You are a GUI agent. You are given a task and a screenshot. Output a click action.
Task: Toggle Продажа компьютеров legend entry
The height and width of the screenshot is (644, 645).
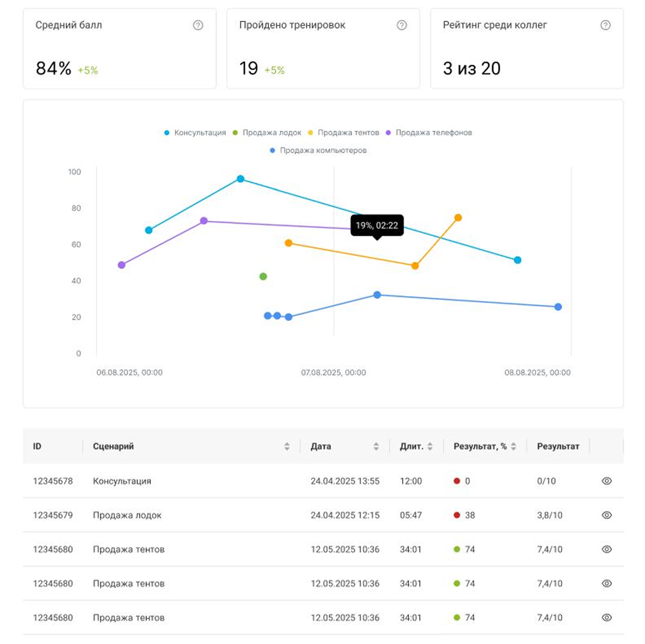click(318, 150)
